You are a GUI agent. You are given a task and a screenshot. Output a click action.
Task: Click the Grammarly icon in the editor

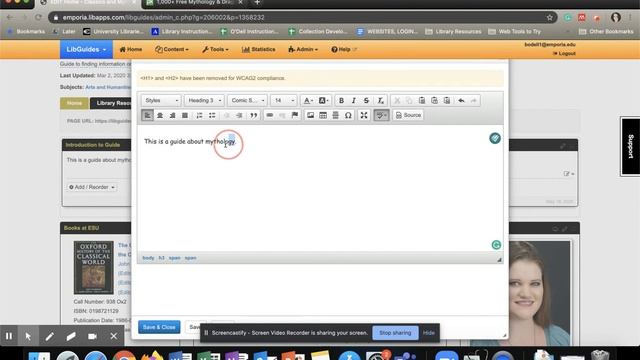[496, 245]
